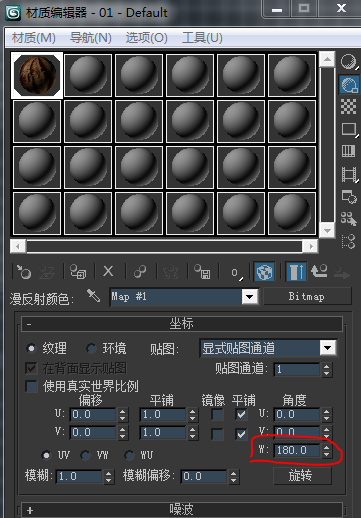Image resolution: width=361 pixels, height=518 pixels.
Task: Toggle U 镜像 mirror checkbox
Action: point(217,415)
